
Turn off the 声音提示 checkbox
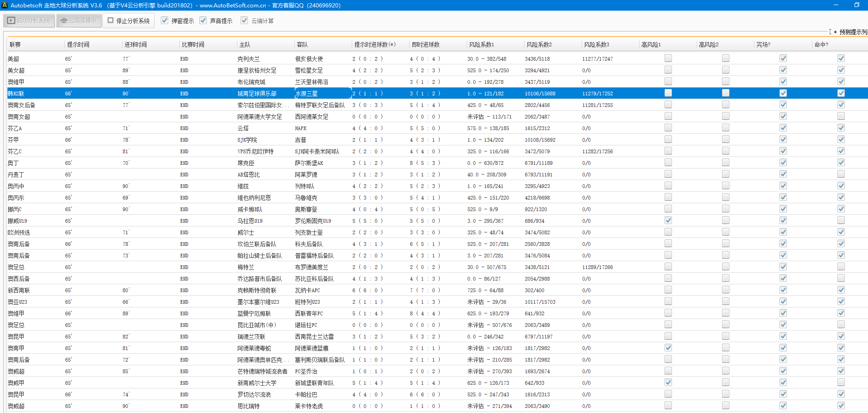coord(203,21)
